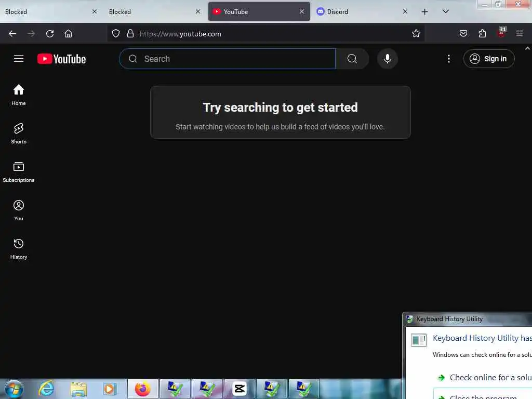Go to Home in YouTube sidebar
This screenshot has height=399, width=532.
19,95
